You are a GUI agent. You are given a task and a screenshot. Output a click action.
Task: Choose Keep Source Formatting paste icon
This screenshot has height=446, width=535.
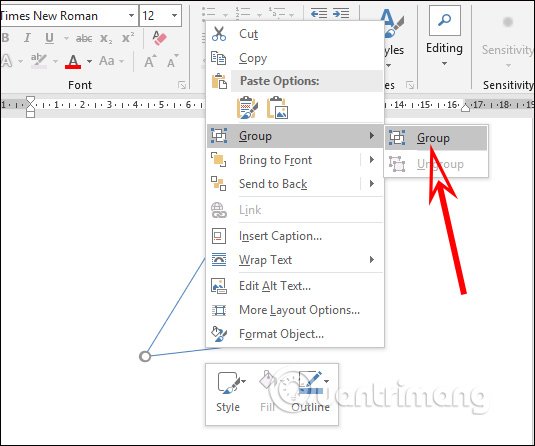(x=247, y=107)
